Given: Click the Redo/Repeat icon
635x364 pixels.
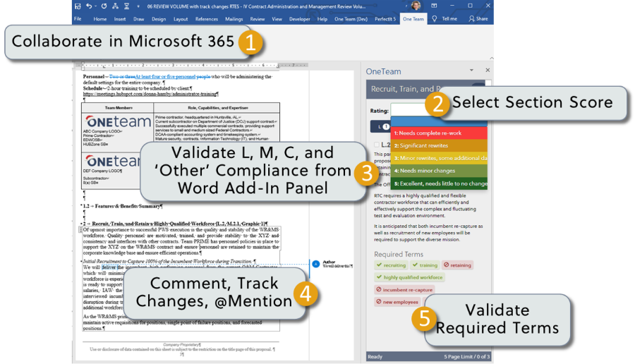Looking at the screenshot, I should pos(104,6).
